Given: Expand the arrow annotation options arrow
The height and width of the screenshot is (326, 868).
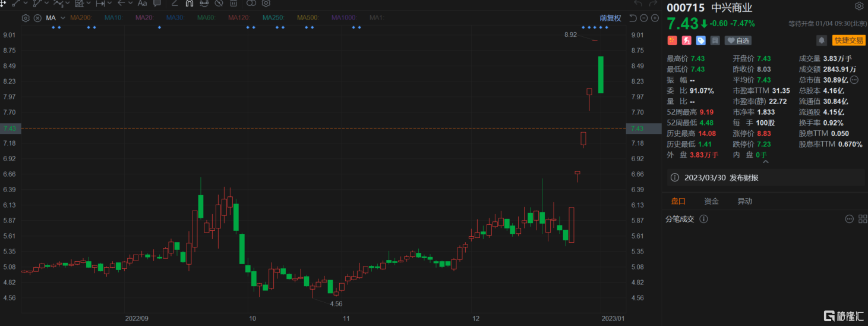Looking at the screenshot, I should [131, 3].
